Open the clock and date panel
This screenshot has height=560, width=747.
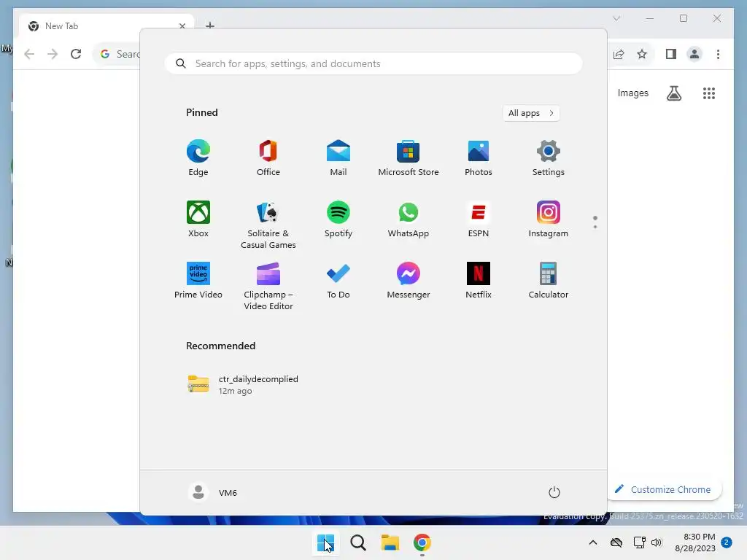click(695, 542)
